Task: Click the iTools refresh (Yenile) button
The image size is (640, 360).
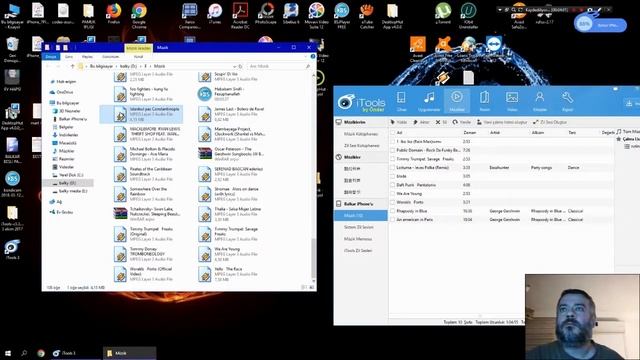Action: [x=461, y=122]
